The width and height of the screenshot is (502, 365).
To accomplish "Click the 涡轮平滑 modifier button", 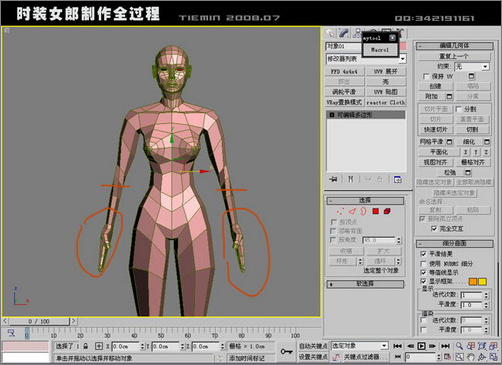I will [344, 92].
